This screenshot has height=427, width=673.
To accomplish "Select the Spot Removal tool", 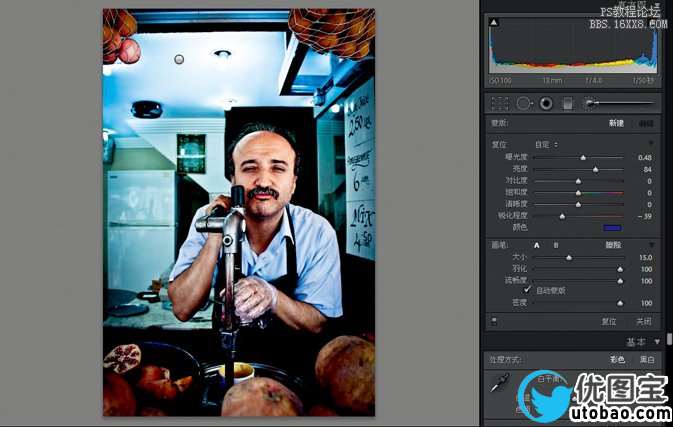I will pos(524,103).
